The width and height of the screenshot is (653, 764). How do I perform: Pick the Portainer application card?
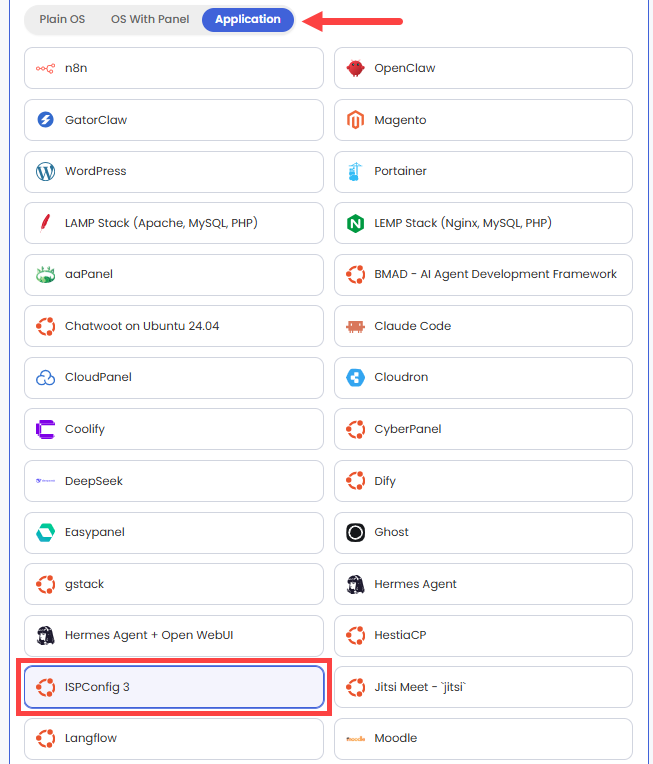(x=483, y=172)
